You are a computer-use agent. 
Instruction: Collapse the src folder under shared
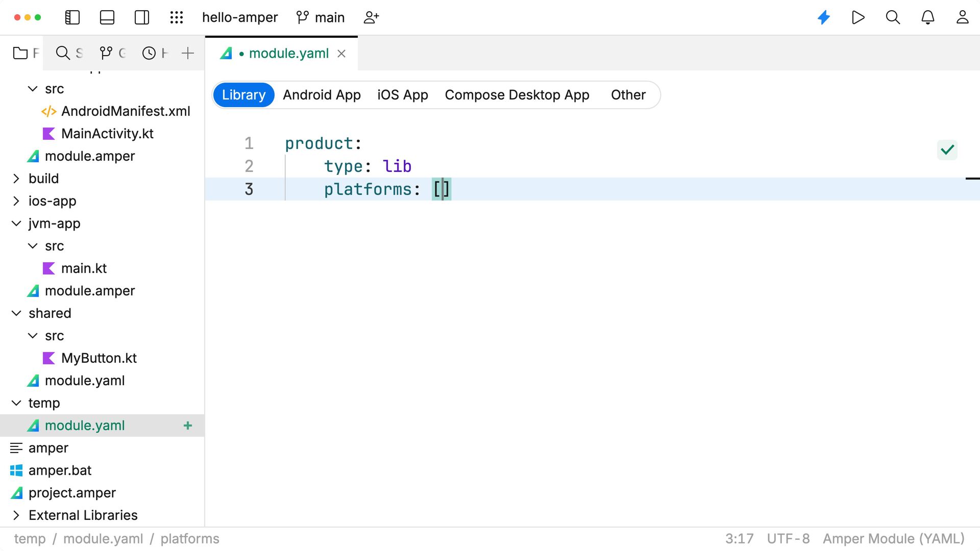33,336
